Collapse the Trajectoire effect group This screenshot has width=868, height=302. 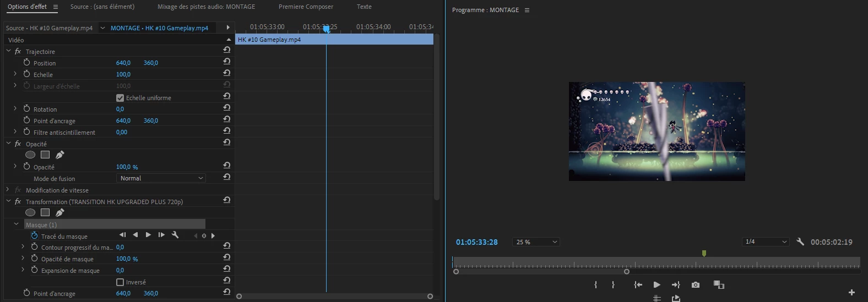click(8, 51)
